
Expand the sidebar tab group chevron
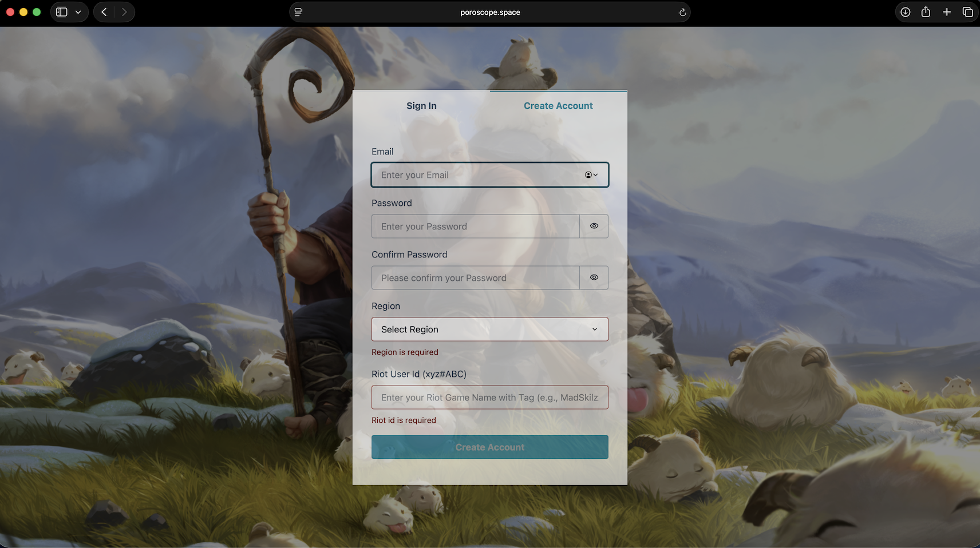(x=78, y=12)
